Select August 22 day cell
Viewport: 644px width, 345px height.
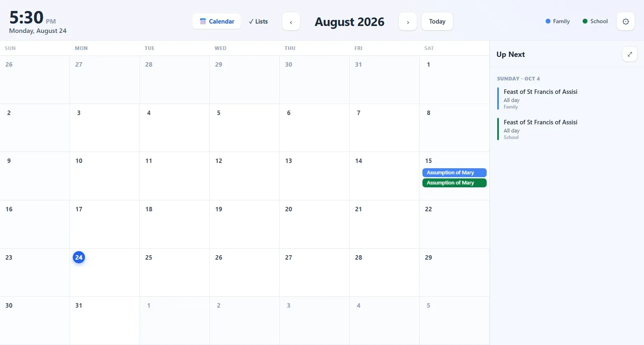(455, 224)
